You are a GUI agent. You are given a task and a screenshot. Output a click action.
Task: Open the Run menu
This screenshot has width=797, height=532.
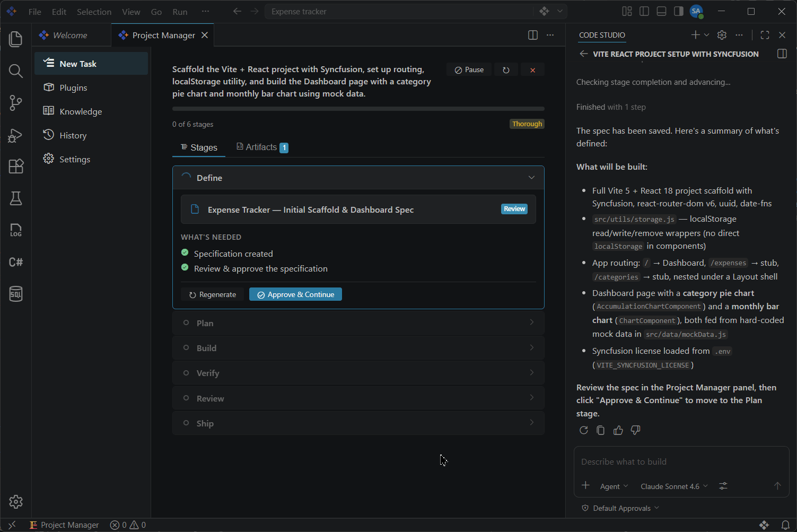tap(180, 12)
